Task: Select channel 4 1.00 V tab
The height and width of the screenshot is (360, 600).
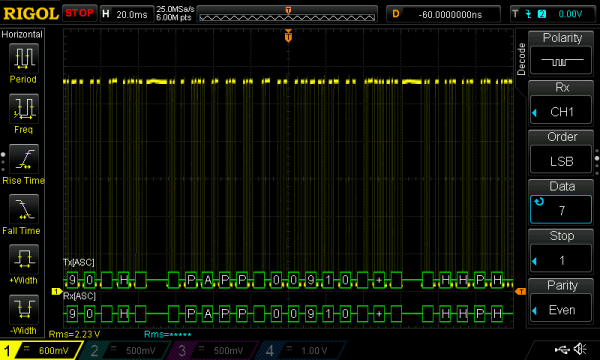Action: [301, 350]
